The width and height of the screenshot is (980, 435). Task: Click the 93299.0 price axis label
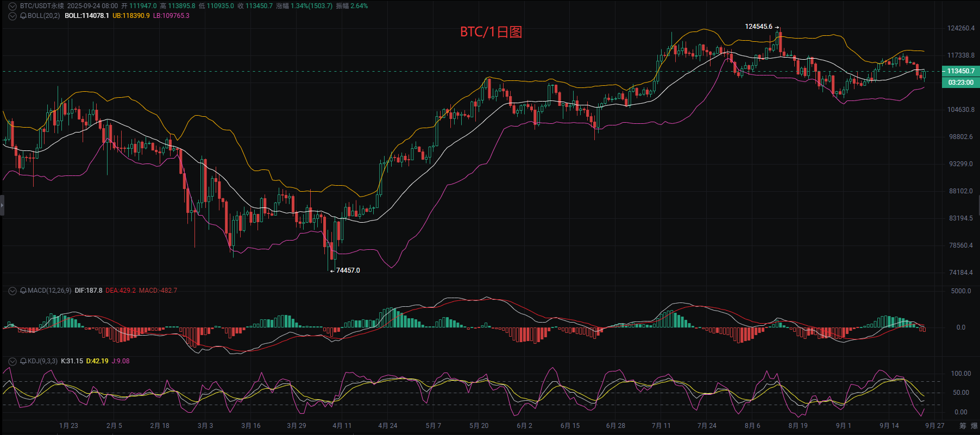(961, 164)
